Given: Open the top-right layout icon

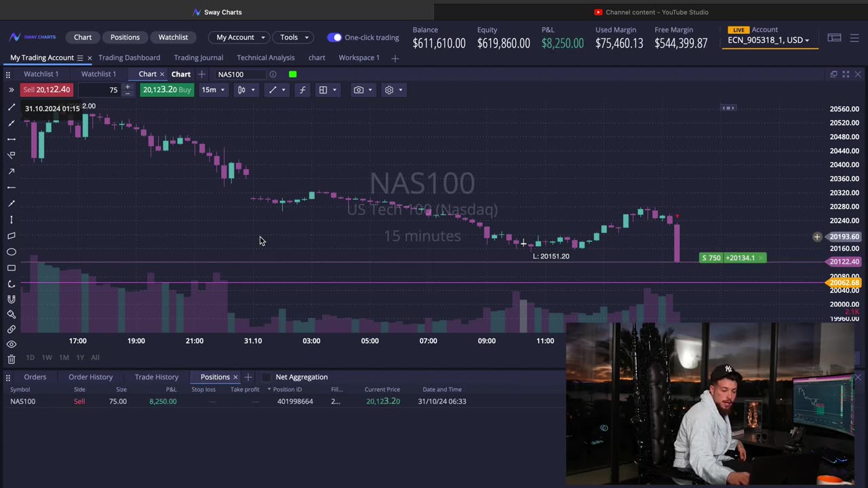Looking at the screenshot, I should click(834, 38).
